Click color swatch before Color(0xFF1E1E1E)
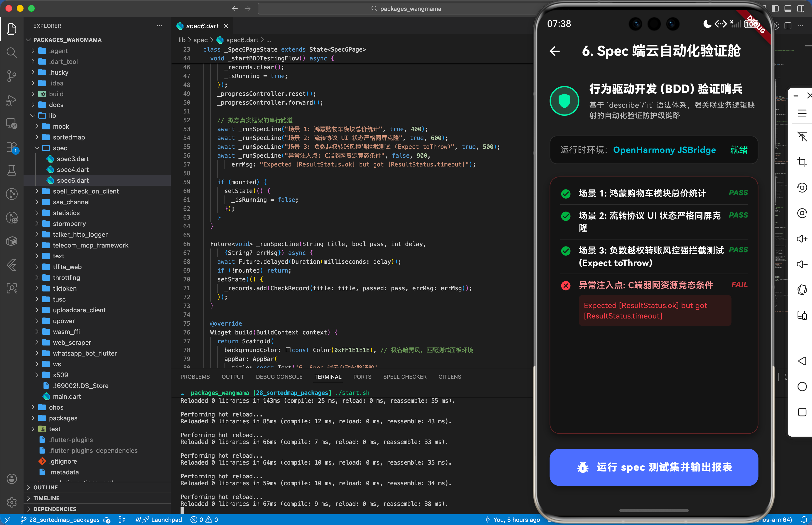 tap(288, 350)
